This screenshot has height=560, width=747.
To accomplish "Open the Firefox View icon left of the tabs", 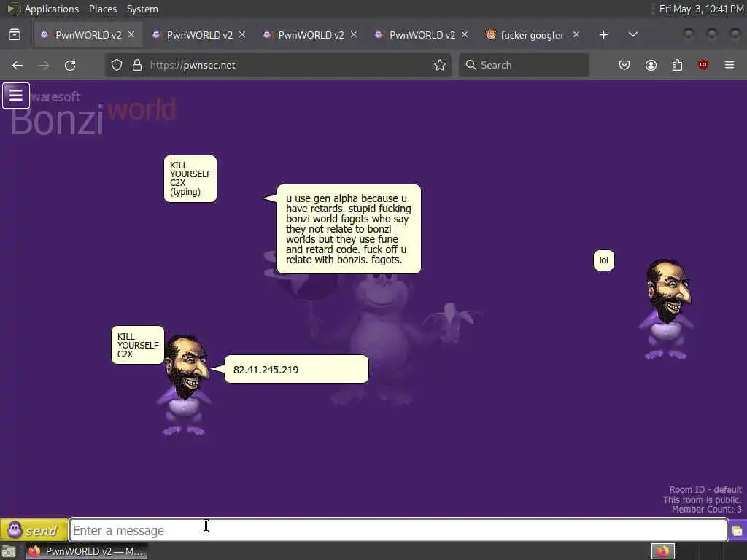I will [x=15, y=35].
